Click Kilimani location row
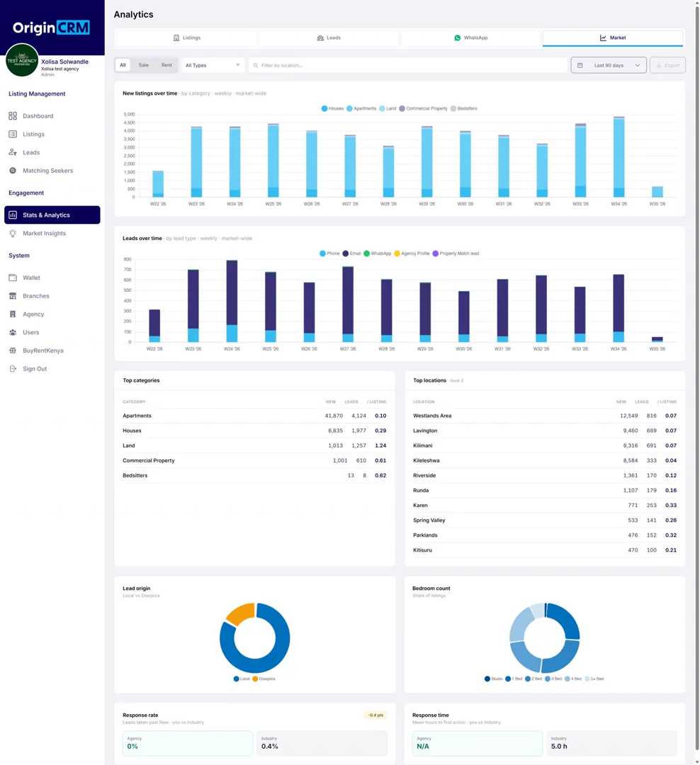 coord(545,446)
